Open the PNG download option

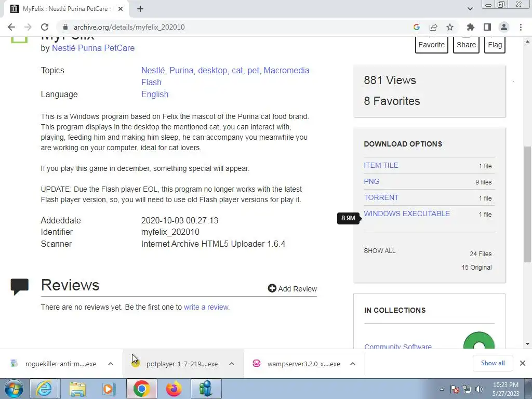371,181
